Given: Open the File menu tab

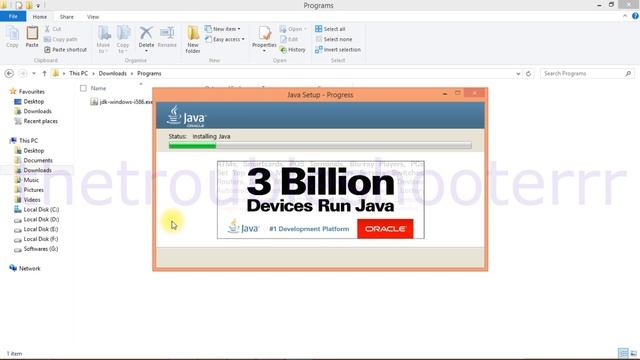Looking at the screenshot, I should coord(13,16).
